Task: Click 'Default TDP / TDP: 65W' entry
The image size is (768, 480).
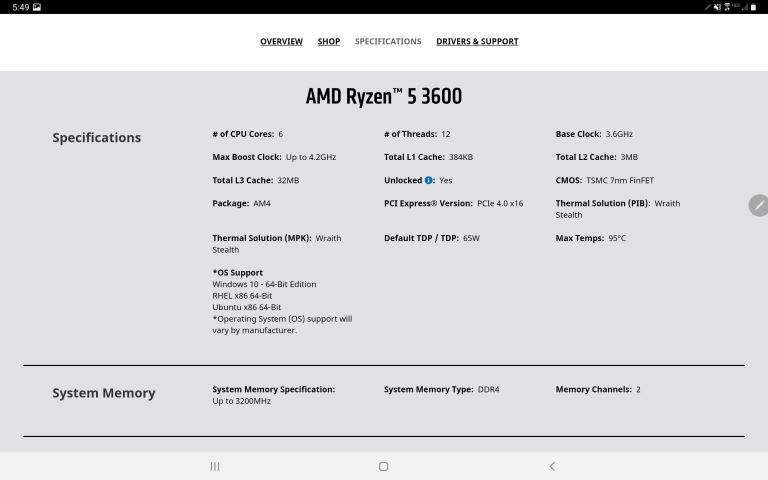Action: tap(432, 238)
